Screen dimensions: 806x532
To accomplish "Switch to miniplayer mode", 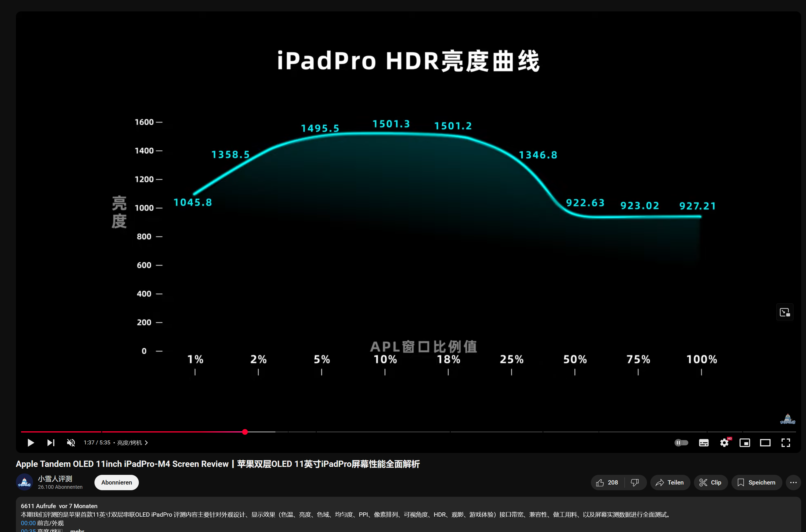I will (x=745, y=442).
